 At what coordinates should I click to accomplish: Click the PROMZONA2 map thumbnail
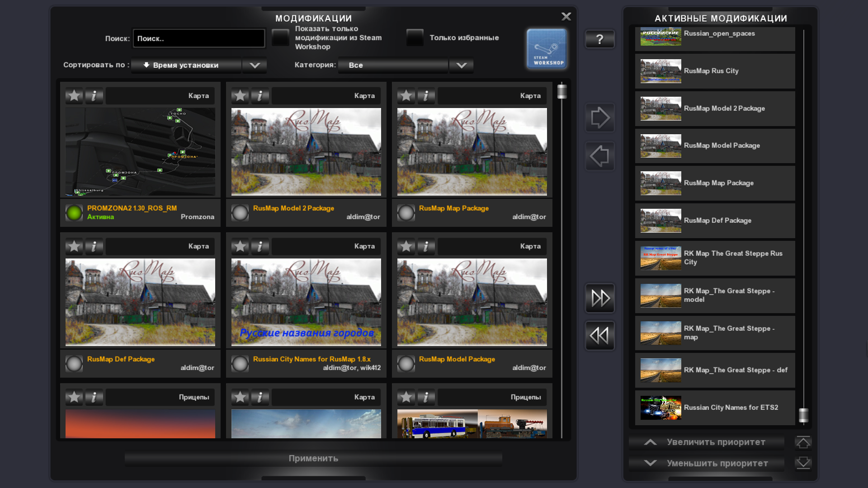pyautogui.click(x=140, y=152)
